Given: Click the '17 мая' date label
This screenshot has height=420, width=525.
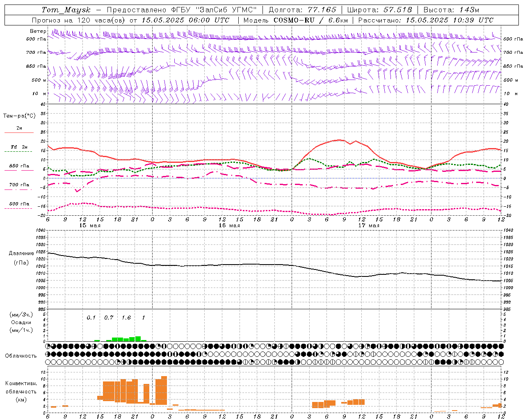Looking at the screenshot, I should point(369,226).
